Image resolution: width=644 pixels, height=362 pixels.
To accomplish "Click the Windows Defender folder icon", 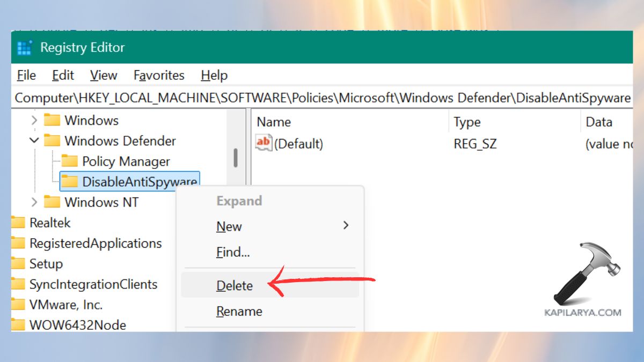I will [x=53, y=141].
